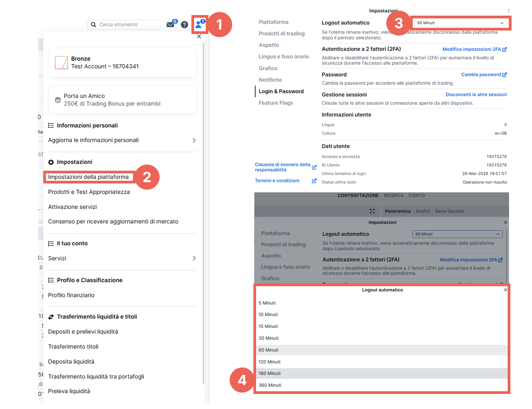This screenshot has width=532, height=409.
Task: Focus the Cerca strumento search field
Action: click(123, 24)
